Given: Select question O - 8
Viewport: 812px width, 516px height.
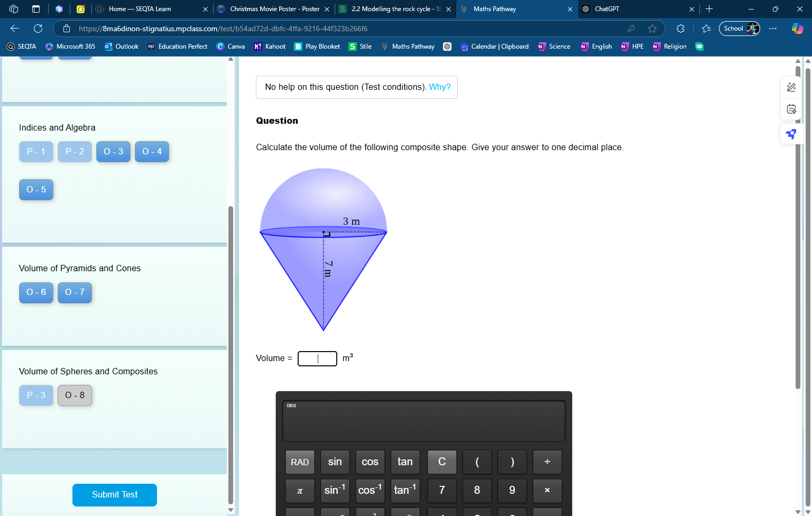Looking at the screenshot, I should (x=75, y=395).
